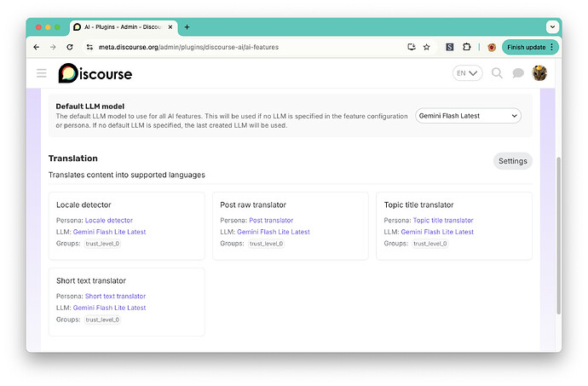The height and width of the screenshot is (386, 588).
Task: Click 'Translates content into supported languages' text
Action: coord(127,175)
